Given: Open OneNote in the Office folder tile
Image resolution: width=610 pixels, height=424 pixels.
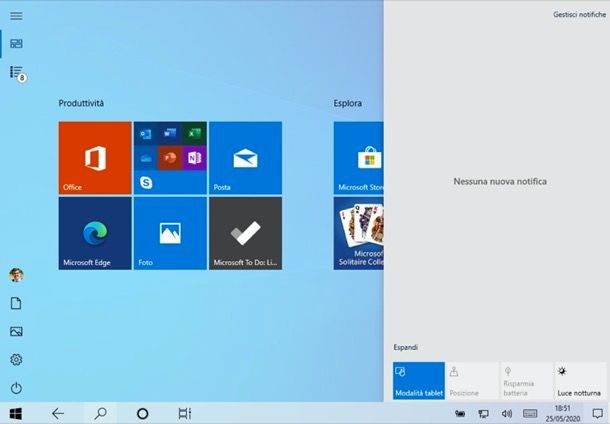Looking at the screenshot, I should pyautogui.click(x=194, y=158).
